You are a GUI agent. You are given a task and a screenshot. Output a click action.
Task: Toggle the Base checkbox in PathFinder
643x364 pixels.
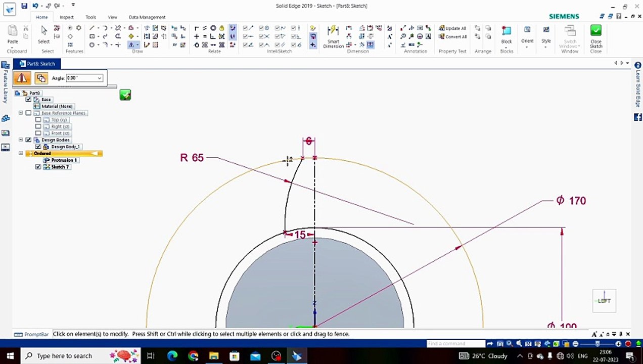tap(28, 100)
